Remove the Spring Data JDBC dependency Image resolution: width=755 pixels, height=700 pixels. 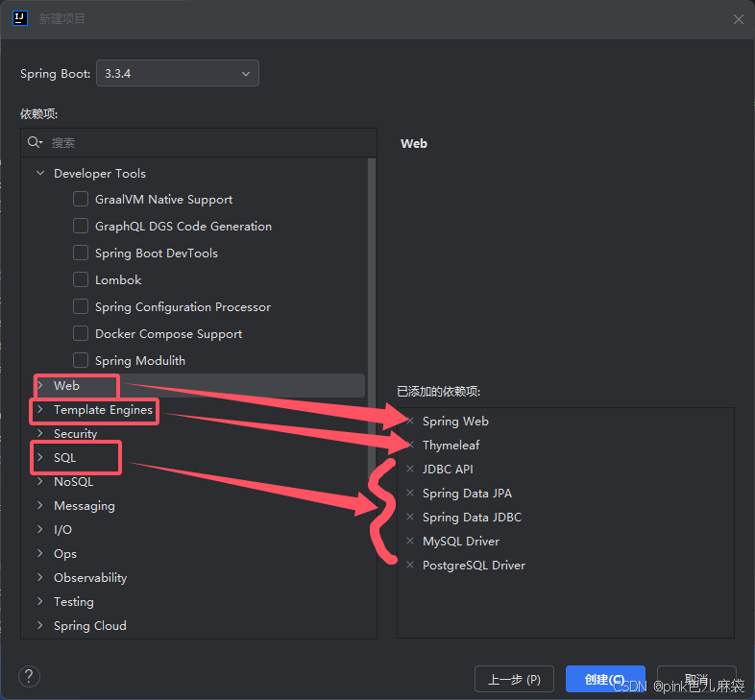click(410, 517)
